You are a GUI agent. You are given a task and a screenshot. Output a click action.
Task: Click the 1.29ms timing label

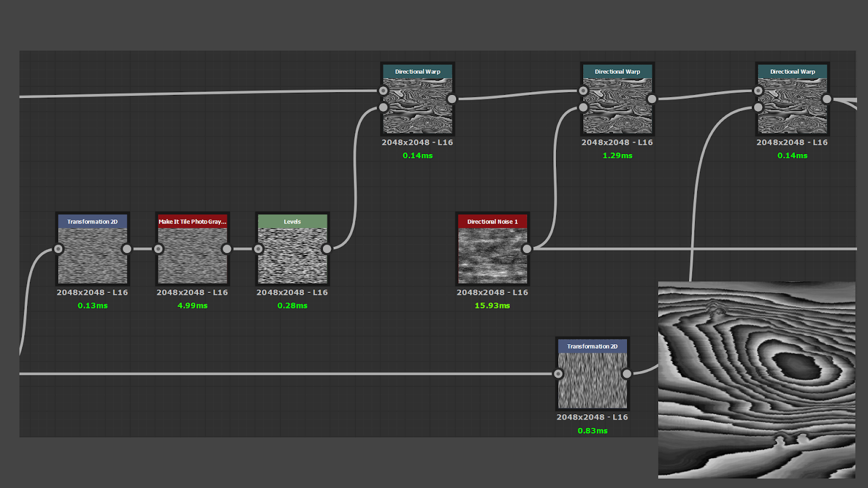point(617,156)
